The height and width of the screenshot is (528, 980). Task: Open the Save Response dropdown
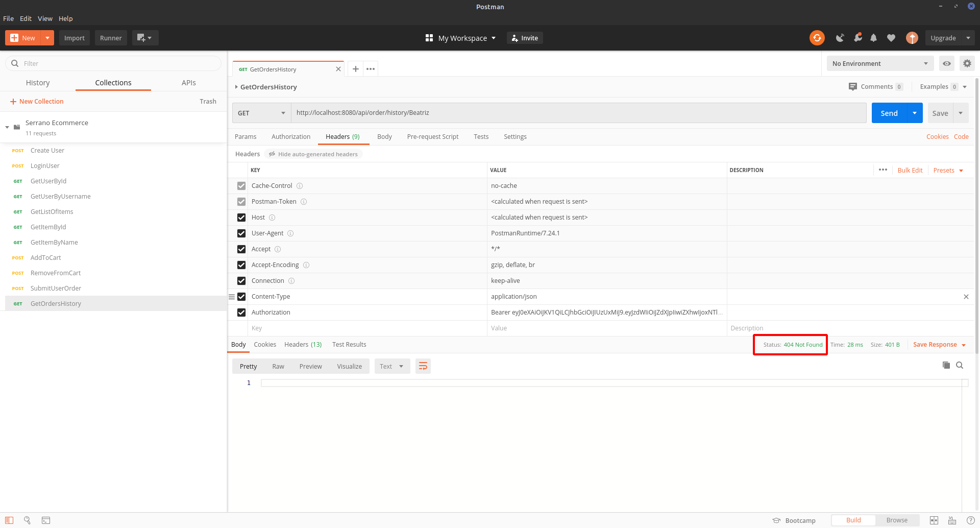[939, 345]
